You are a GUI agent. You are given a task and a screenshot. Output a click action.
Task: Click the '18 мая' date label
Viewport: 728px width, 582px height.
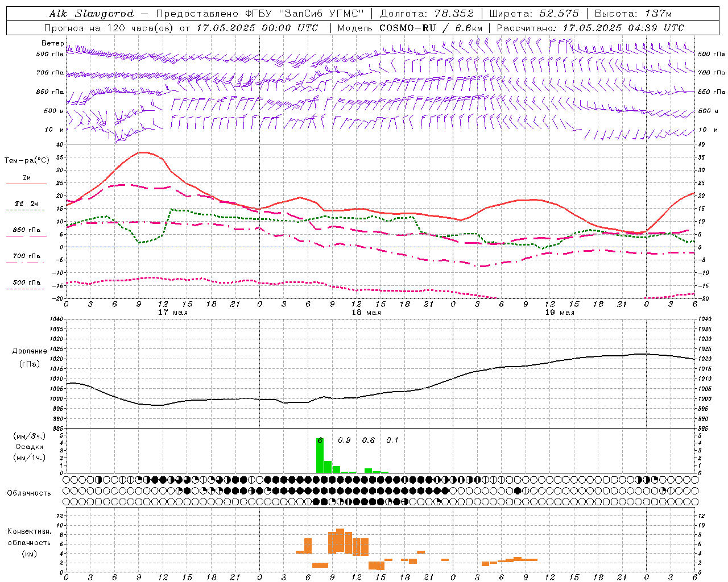click(x=366, y=313)
